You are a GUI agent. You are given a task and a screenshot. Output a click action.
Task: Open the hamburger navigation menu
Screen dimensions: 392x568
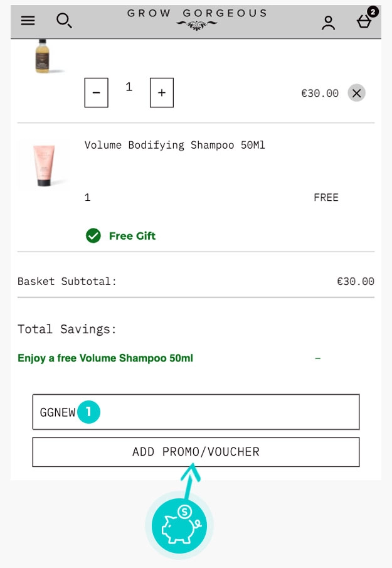coord(28,21)
